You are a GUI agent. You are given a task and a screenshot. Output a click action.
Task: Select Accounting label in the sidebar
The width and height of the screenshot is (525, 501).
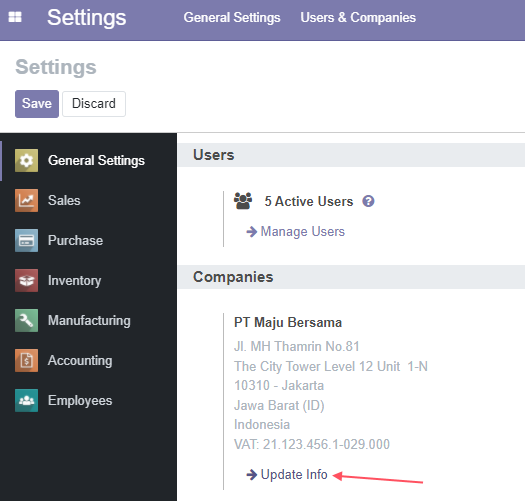(80, 361)
